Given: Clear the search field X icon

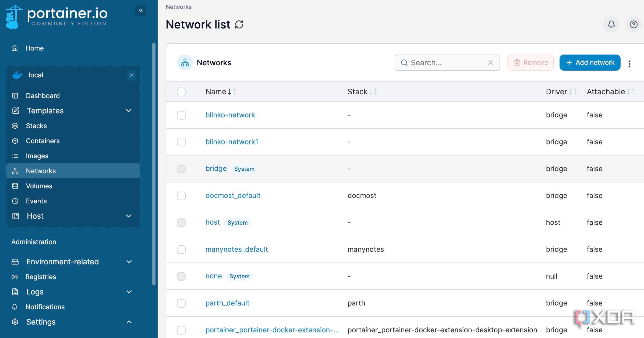Looking at the screenshot, I should click(490, 63).
